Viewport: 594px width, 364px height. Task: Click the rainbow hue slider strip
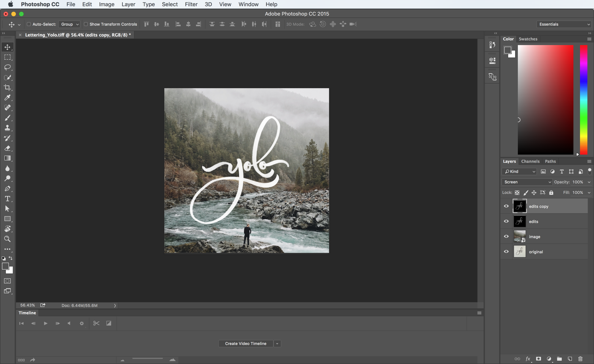tap(583, 100)
